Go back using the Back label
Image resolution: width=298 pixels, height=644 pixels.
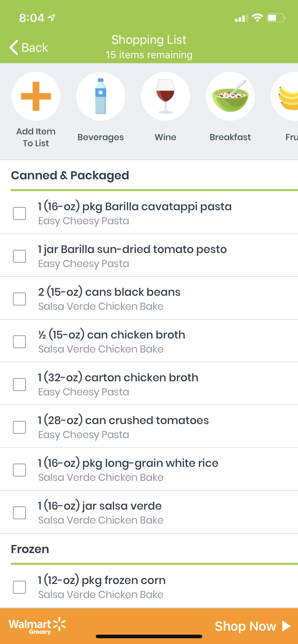click(35, 47)
